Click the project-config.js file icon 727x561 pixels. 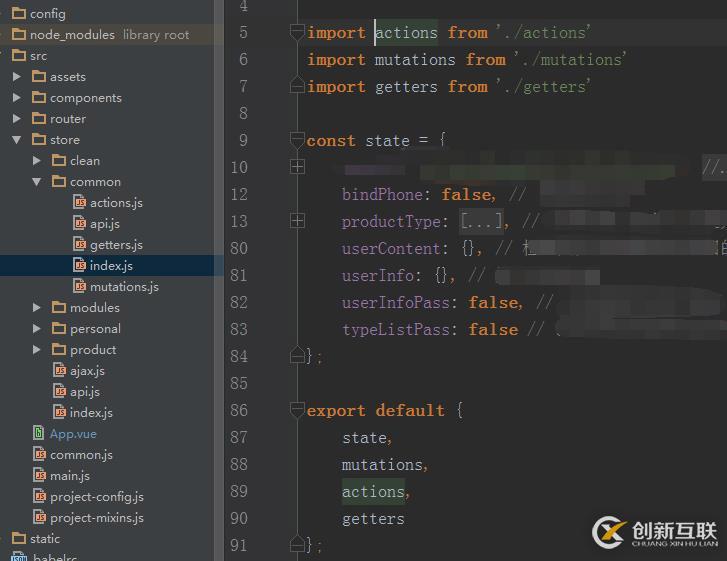click(x=40, y=496)
